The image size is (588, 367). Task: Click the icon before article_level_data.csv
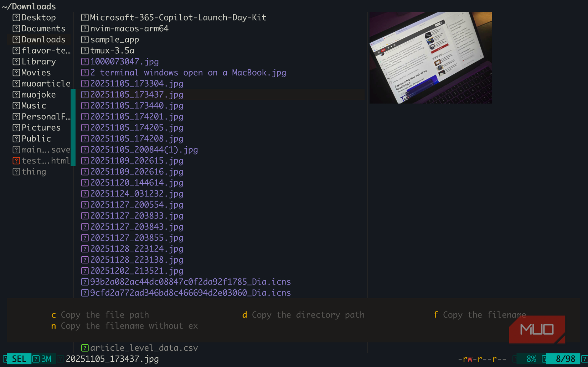click(84, 348)
